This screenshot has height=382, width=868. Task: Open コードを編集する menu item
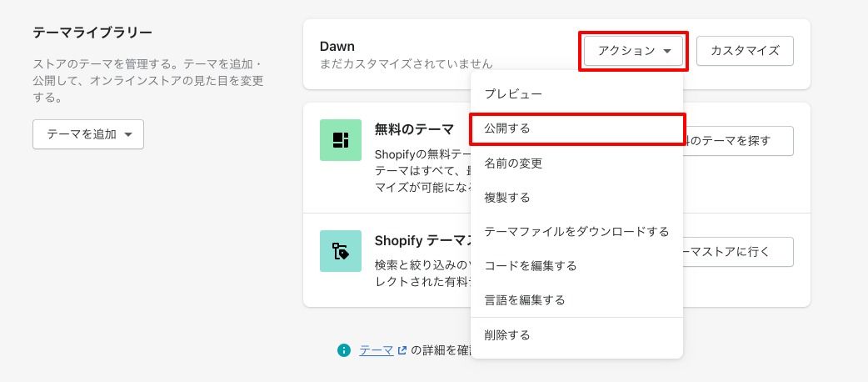pyautogui.click(x=531, y=265)
